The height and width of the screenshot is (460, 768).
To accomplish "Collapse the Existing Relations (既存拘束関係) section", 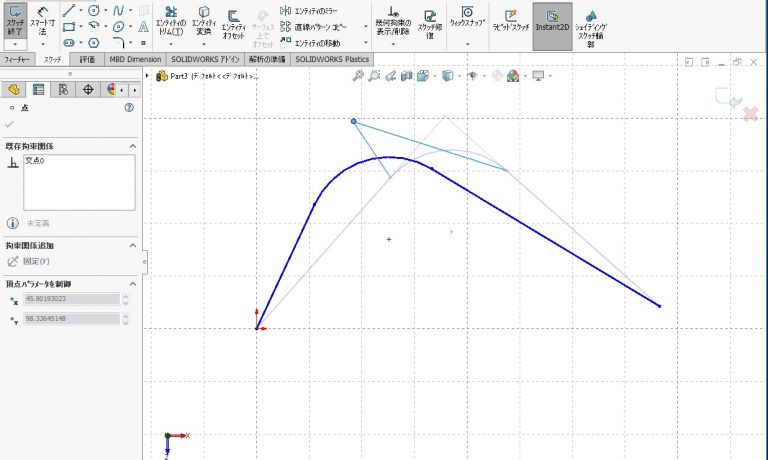I will (x=130, y=146).
